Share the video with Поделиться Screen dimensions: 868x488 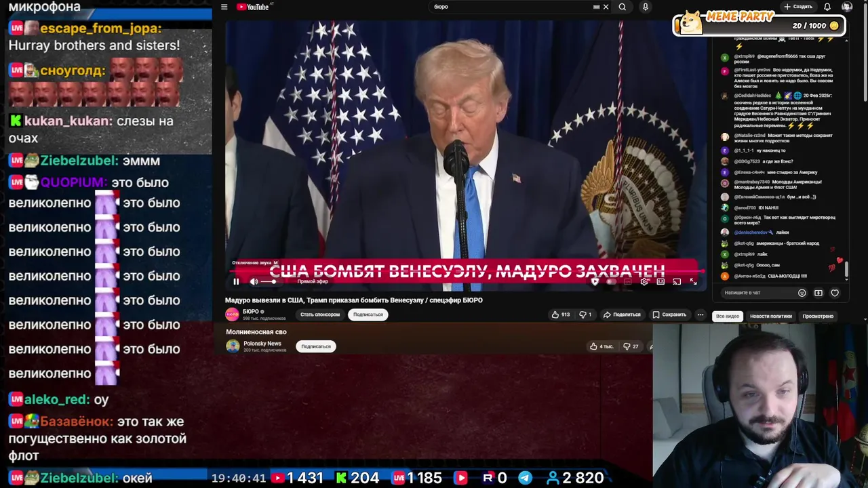pyautogui.click(x=623, y=314)
